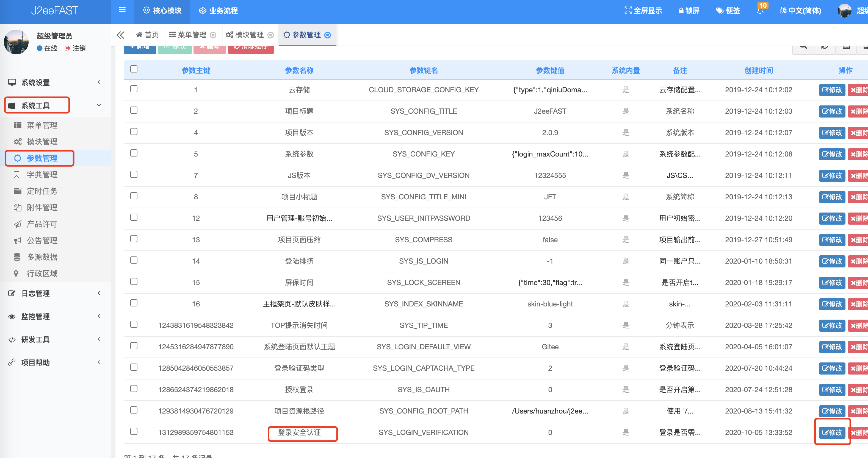Click 修改 for the 登录安全认证 row
This screenshot has width=868, height=458.
[832, 433]
